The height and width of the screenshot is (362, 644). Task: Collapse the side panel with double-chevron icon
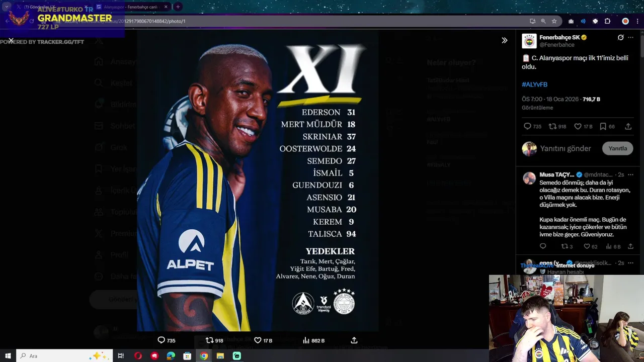pyautogui.click(x=504, y=40)
